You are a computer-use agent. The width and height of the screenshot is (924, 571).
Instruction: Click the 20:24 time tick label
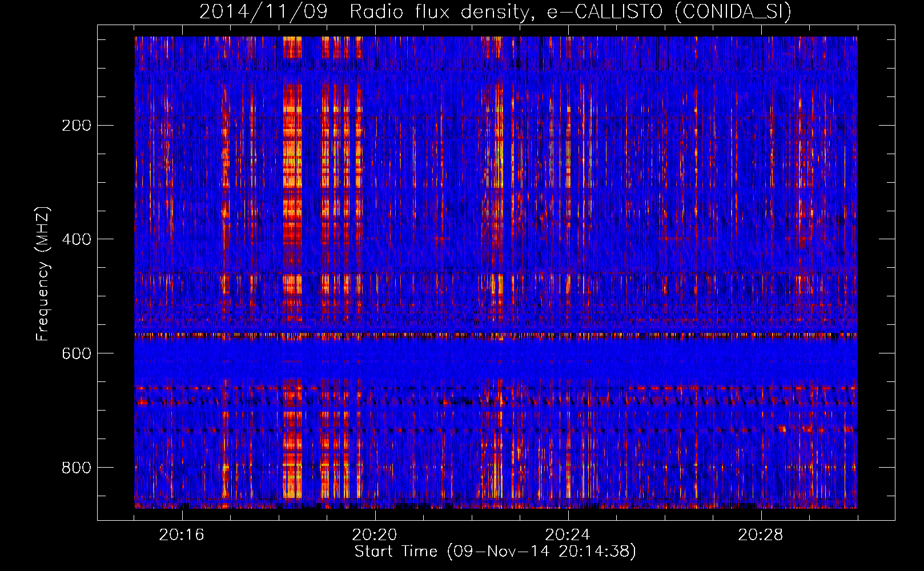click(568, 535)
